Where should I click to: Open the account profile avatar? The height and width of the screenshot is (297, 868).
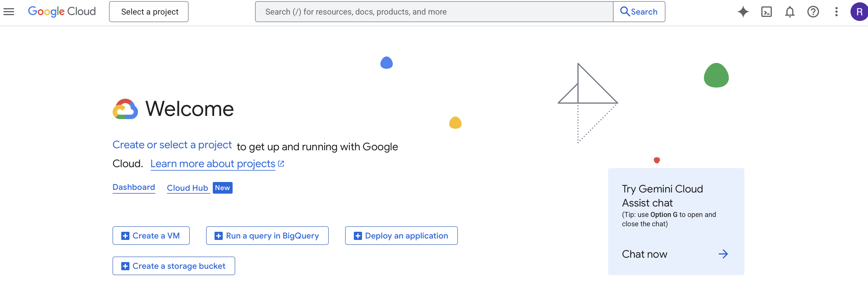[x=859, y=11]
